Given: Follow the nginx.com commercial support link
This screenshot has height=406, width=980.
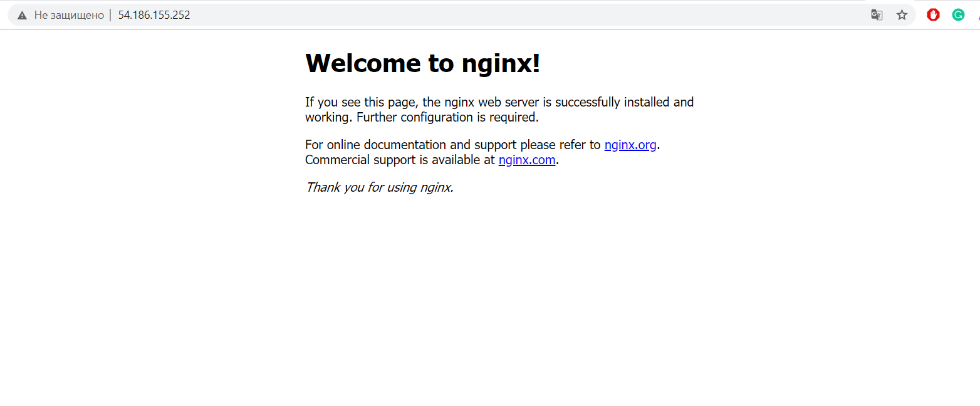Looking at the screenshot, I should pos(526,160).
